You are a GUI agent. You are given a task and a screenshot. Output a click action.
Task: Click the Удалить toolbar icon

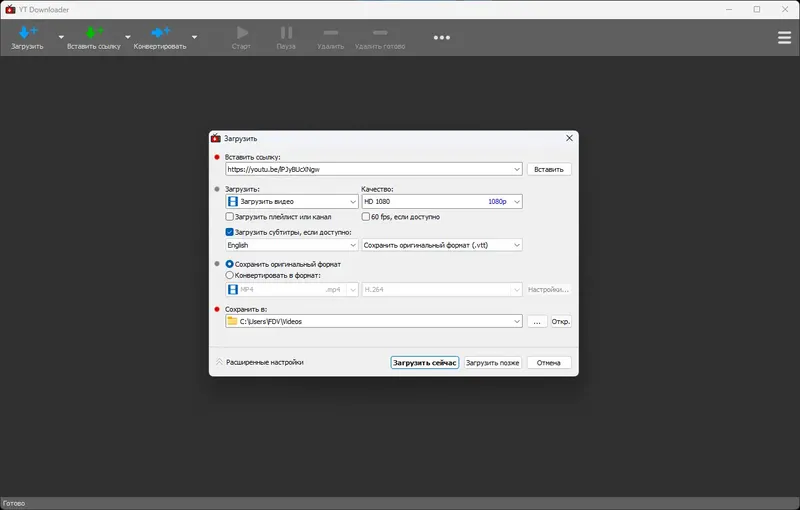[x=331, y=33]
